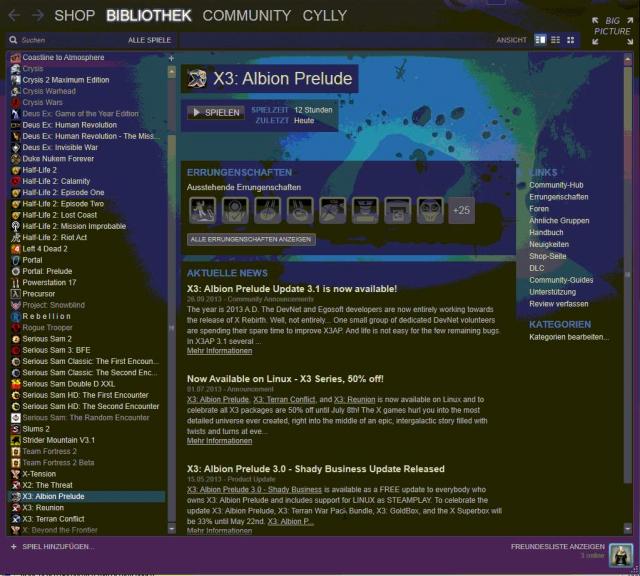Image resolution: width=640 pixels, height=576 pixels.
Task: Open headline 'X3: Albion Prelude Update 3.1'
Action: coord(292,289)
